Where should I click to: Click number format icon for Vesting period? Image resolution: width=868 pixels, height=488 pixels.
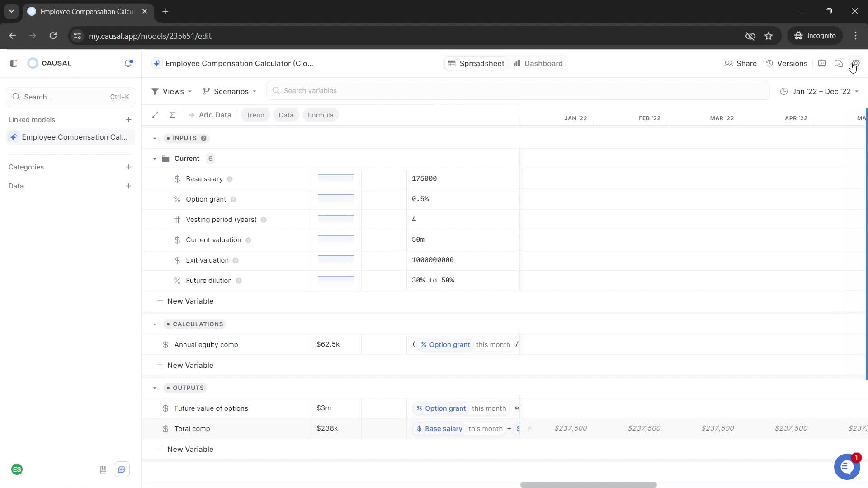tap(177, 220)
